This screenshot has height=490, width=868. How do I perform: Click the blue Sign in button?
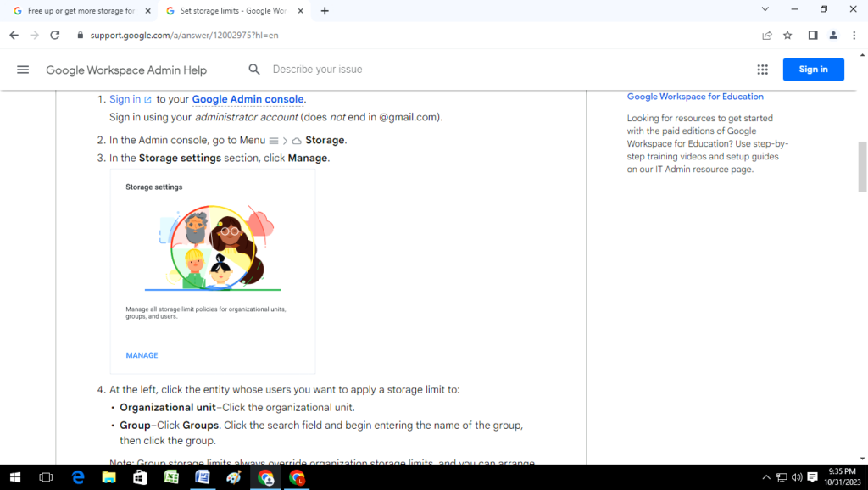pos(813,70)
